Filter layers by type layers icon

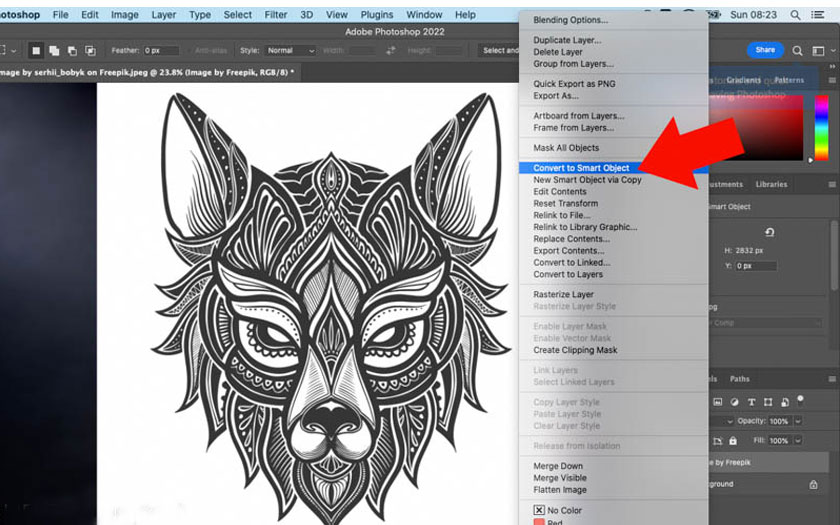pos(751,402)
